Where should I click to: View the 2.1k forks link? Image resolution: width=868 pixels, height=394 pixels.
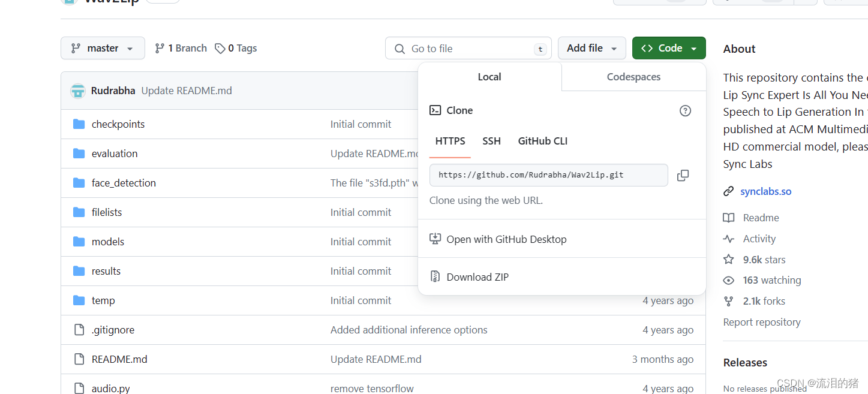[x=764, y=301]
